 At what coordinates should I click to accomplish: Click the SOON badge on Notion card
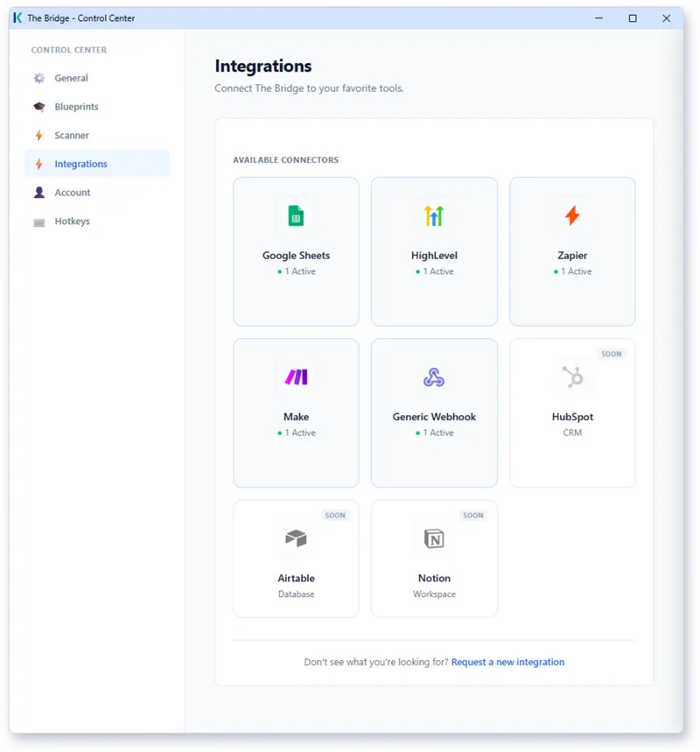coord(473,515)
